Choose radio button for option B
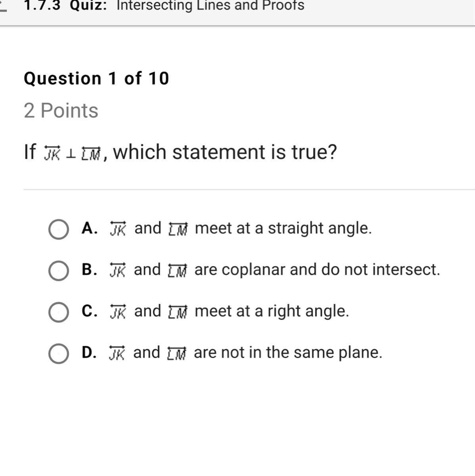The width and height of the screenshot is (475, 476). (58, 271)
